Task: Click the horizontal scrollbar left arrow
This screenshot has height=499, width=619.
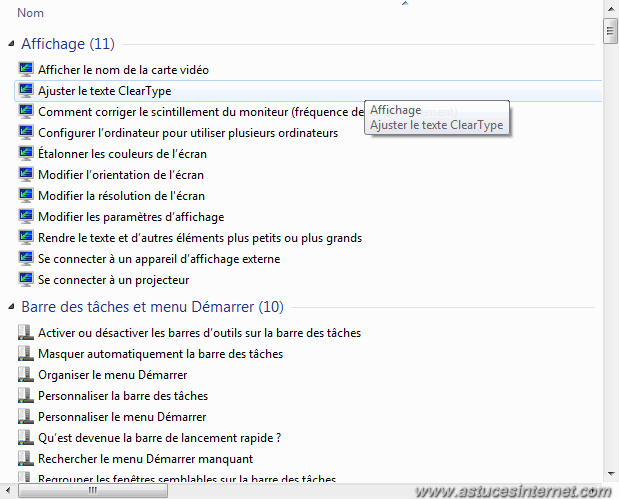Action: [8, 491]
